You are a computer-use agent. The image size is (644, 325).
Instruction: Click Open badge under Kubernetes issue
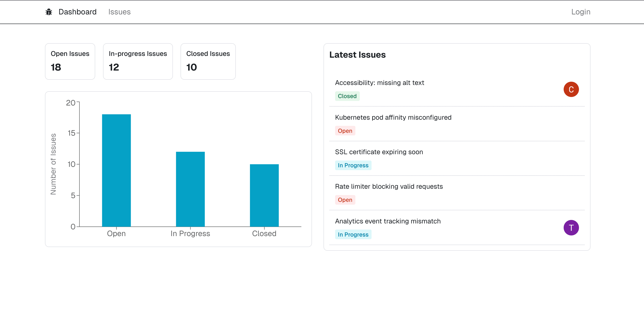click(345, 131)
